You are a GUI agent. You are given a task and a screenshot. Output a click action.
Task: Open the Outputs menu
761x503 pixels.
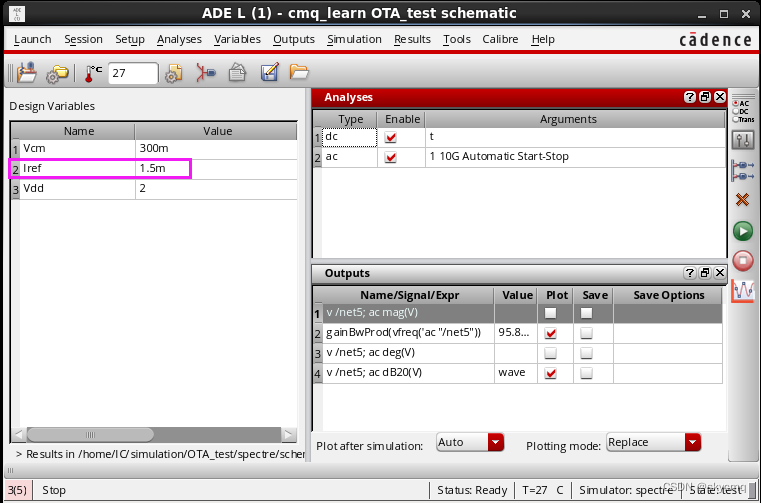[x=294, y=39]
